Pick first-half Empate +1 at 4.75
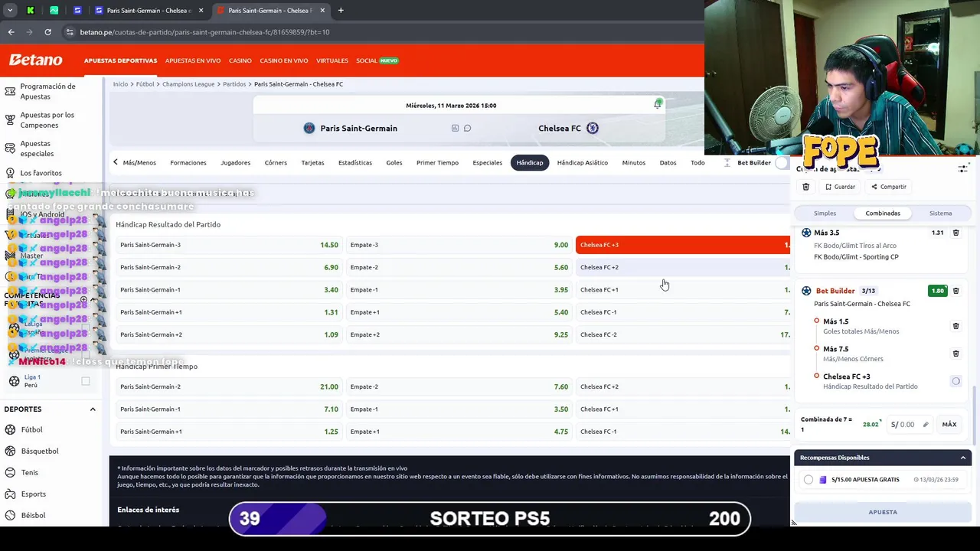 click(459, 432)
